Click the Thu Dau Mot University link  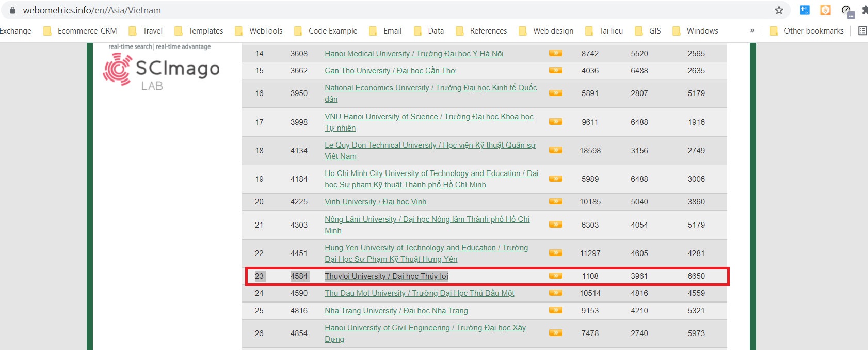(419, 293)
